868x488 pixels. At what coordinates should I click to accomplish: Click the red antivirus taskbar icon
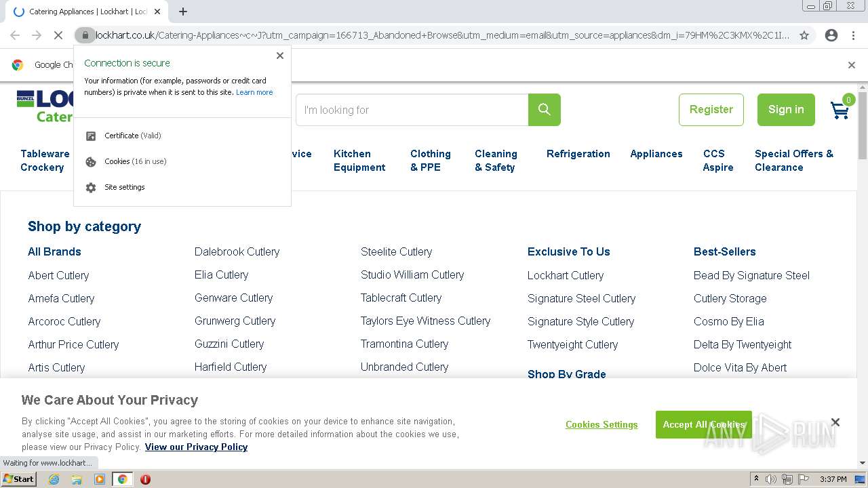tap(145, 479)
